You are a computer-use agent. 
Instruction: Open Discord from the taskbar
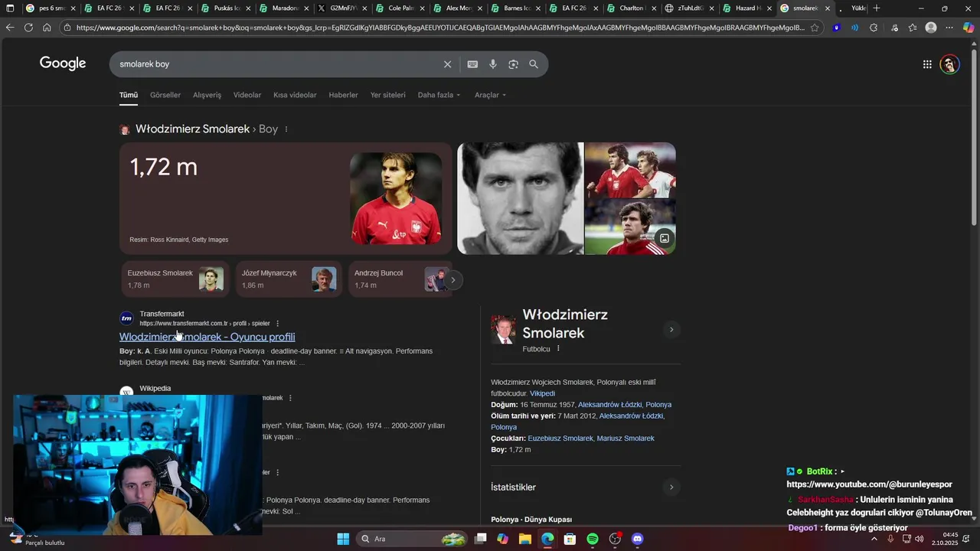(638, 539)
